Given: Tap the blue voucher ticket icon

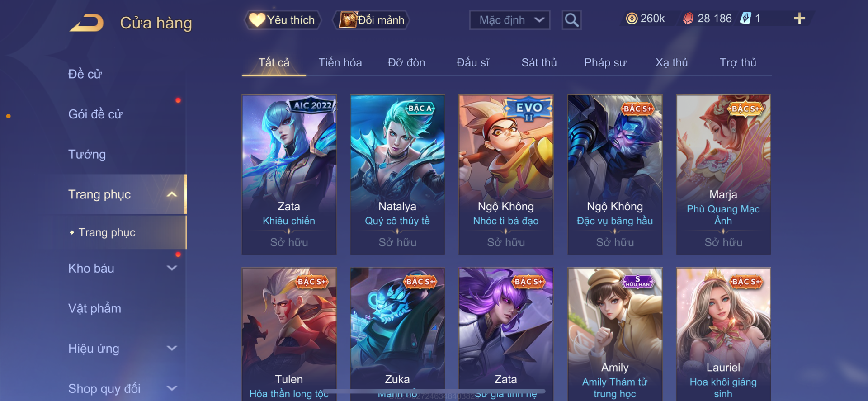Looking at the screenshot, I should pos(745,19).
